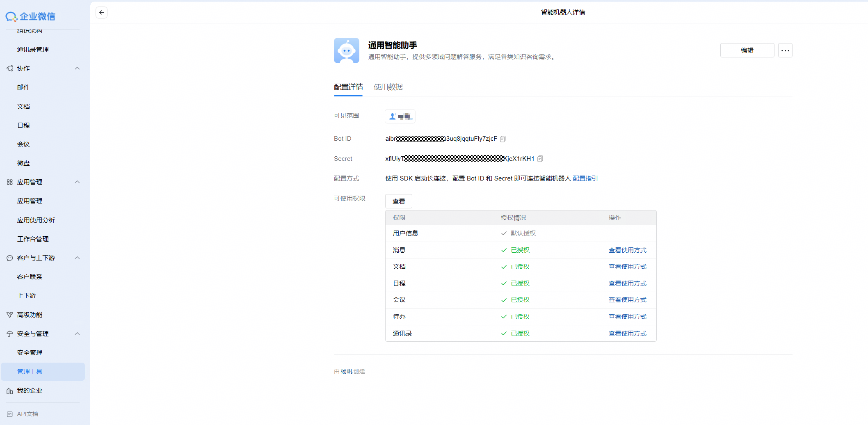Open the 应用管理 sub-item in sidebar

[x=30, y=201]
